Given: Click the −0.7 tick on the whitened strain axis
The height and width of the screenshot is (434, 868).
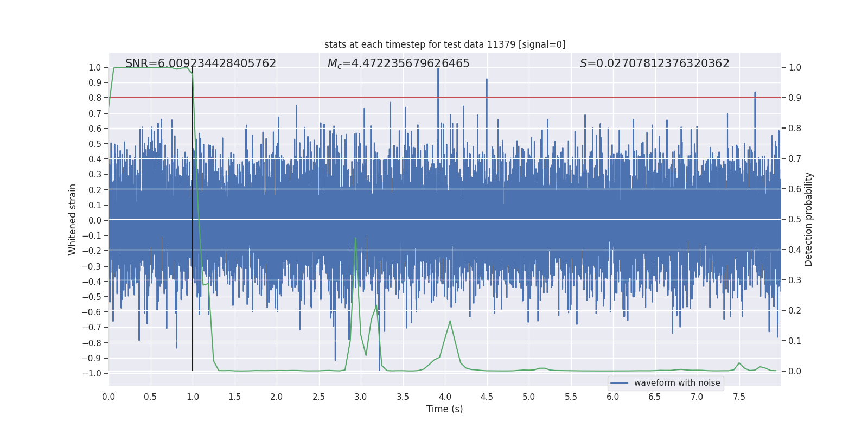Looking at the screenshot, I should click(x=92, y=327).
